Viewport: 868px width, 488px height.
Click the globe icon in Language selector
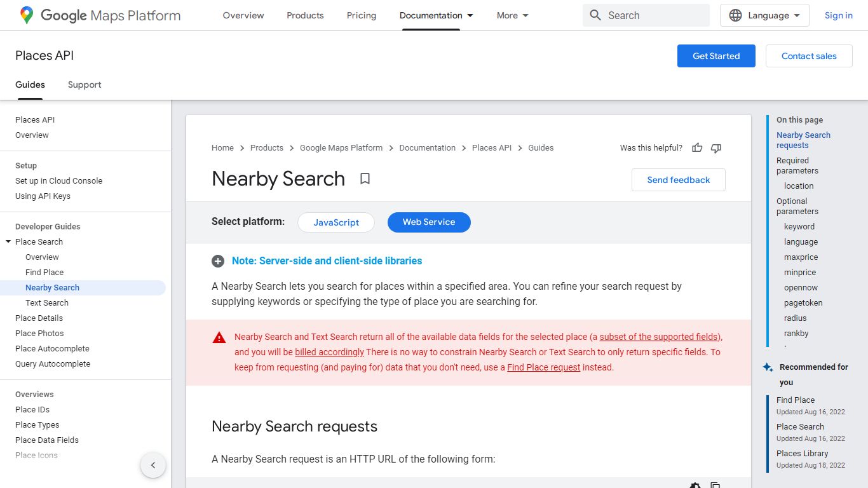coord(735,15)
